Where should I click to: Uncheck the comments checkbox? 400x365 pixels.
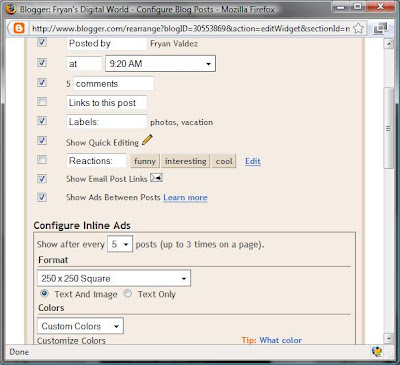pyautogui.click(x=42, y=82)
